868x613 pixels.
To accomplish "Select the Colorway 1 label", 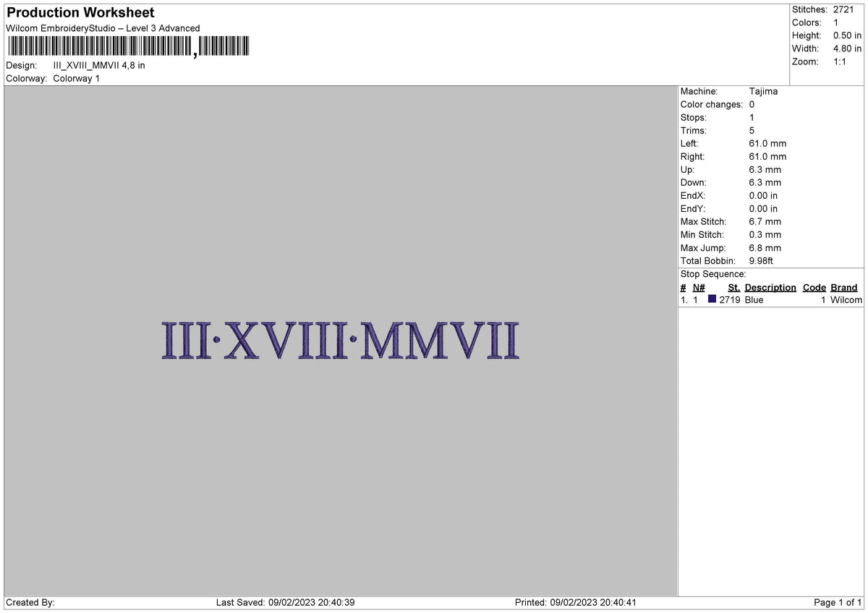I will coord(76,78).
